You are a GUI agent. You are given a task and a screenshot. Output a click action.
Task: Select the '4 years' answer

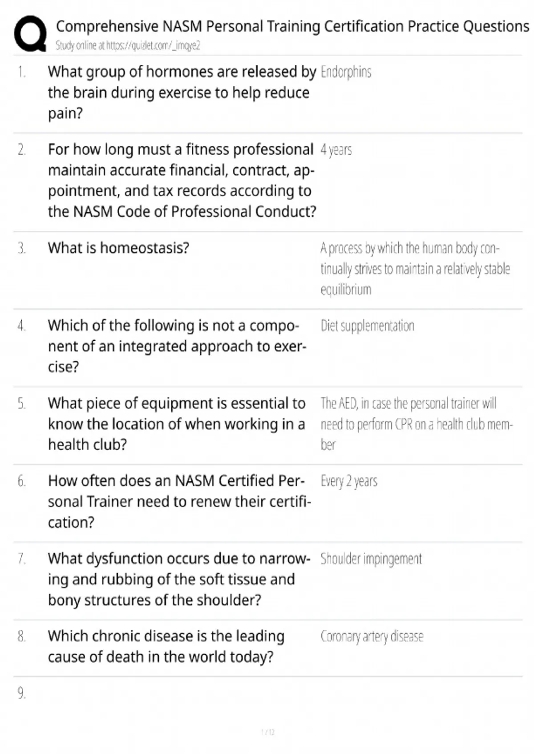[336, 150]
